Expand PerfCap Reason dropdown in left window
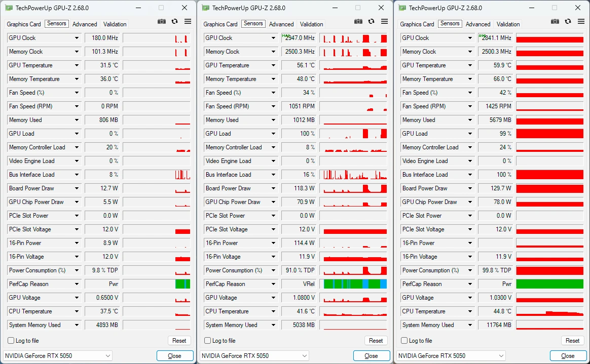This screenshot has height=364, width=590. tap(77, 284)
